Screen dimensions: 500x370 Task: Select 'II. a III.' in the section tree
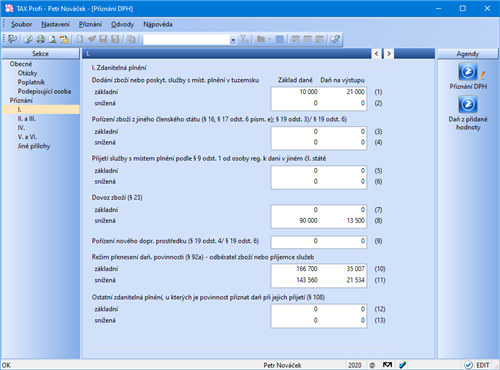tap(27, 119)
